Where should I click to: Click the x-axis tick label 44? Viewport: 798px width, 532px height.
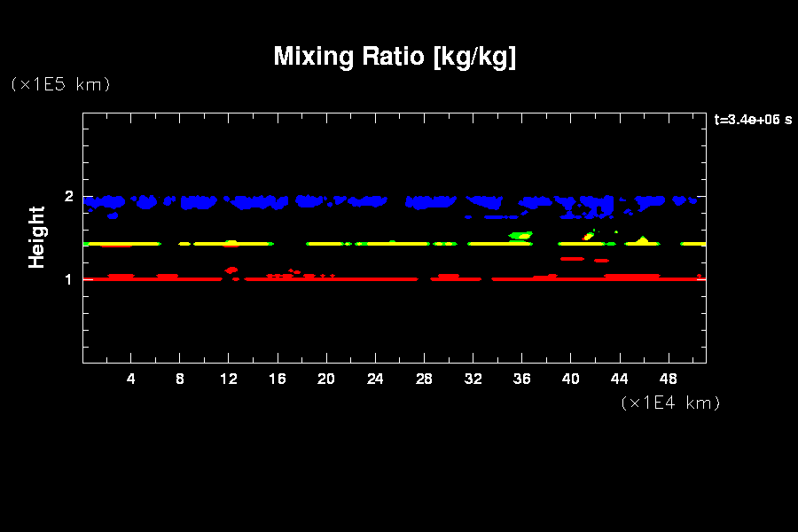click(619, 379)
